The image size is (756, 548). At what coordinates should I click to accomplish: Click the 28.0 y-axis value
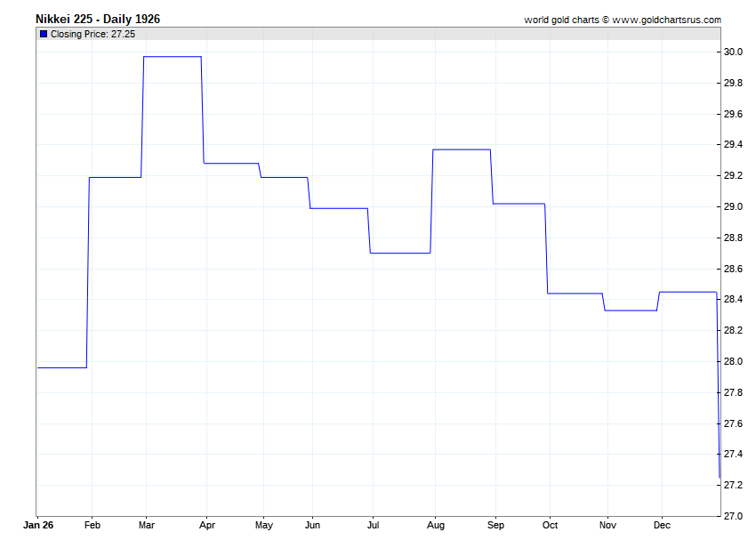(x=733, y=361)
